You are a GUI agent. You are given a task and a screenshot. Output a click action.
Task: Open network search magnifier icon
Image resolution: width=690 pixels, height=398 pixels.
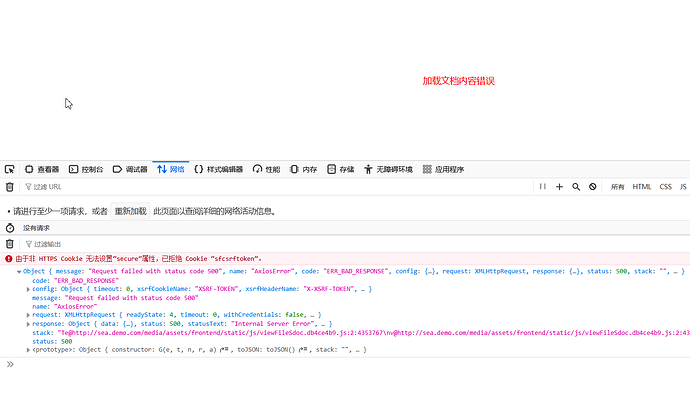tap(576, 187)
